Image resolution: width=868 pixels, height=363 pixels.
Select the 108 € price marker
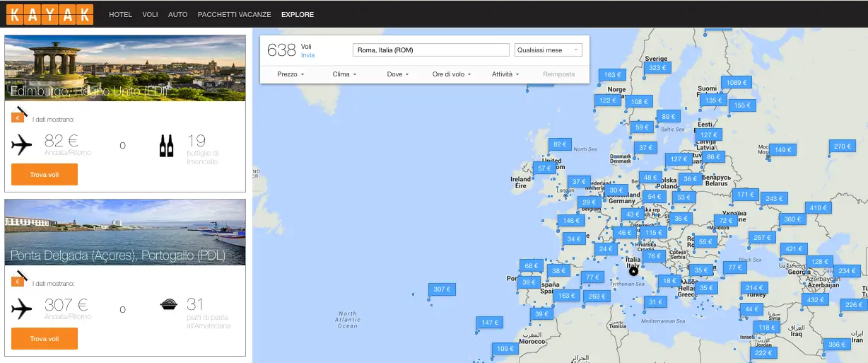pyautogui.click(x=640, y=102)
